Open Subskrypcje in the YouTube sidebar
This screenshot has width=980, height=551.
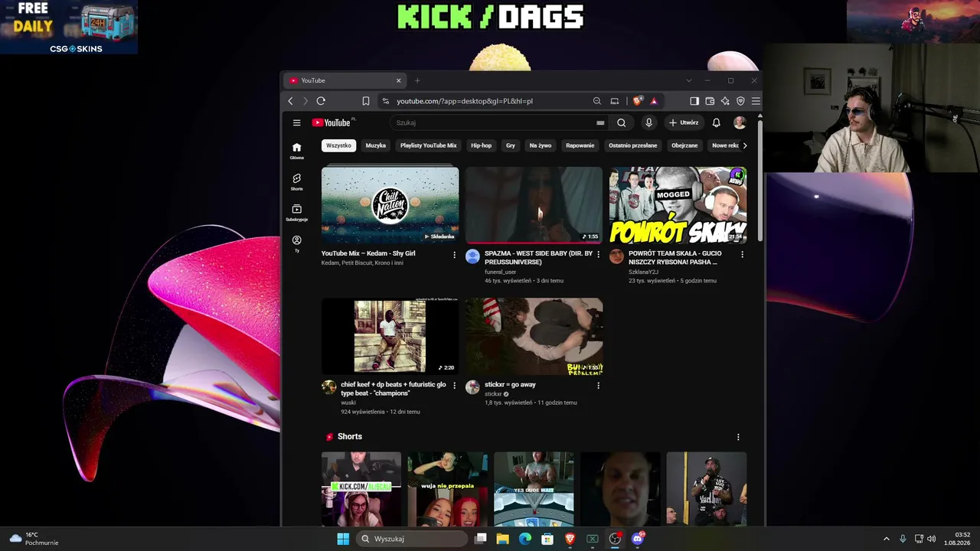[x=296, y=213]
